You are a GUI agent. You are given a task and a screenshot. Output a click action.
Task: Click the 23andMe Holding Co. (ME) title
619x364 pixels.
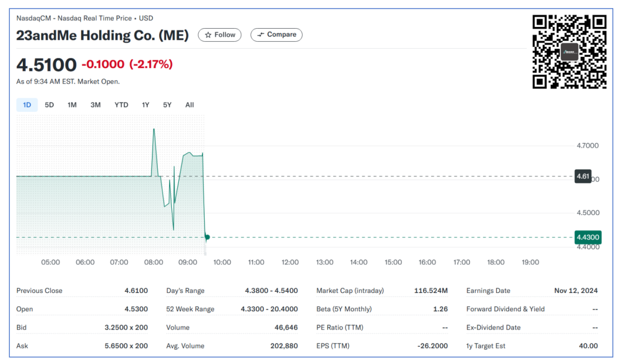click(103, 36)
